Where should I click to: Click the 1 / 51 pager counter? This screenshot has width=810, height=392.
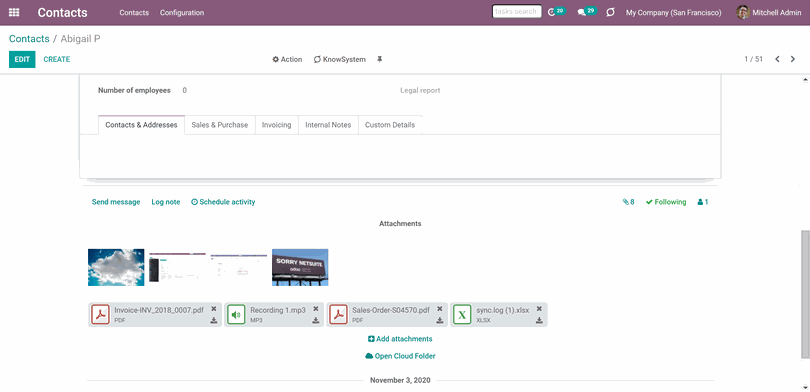click(754, 59)
